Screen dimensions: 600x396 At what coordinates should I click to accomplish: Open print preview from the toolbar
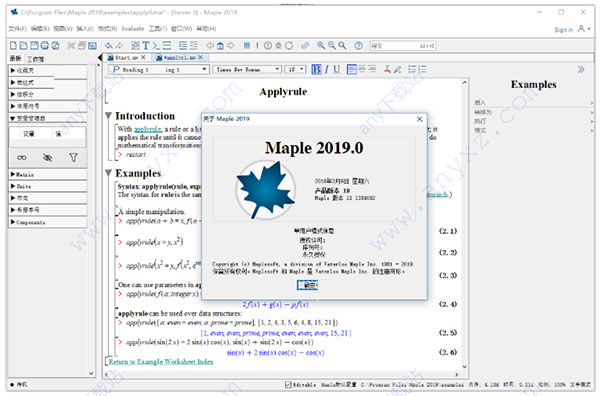tap(55, 46)
